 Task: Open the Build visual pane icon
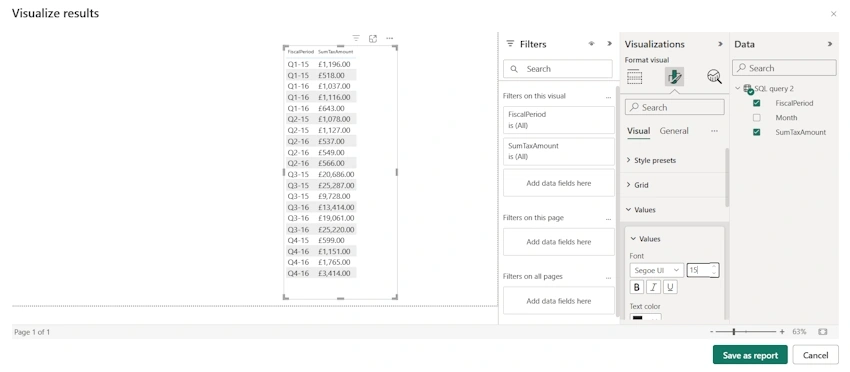[634, 77]
